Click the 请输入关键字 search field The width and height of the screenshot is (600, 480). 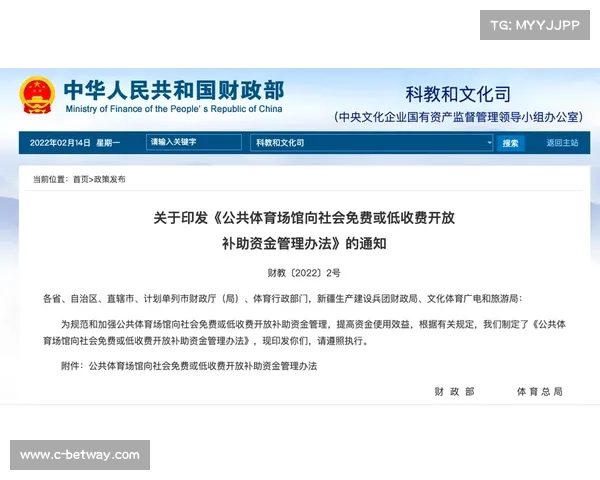[194, 142]
